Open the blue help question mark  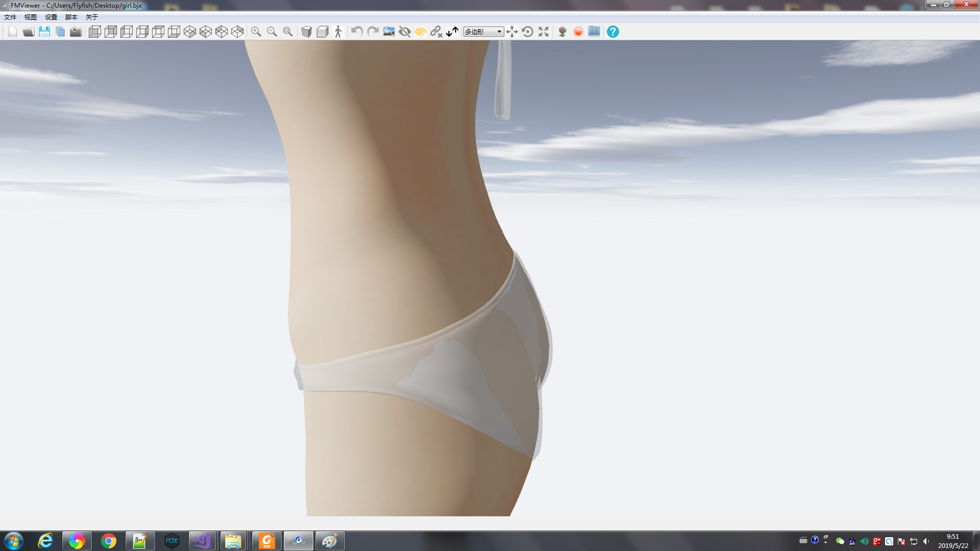(x=613, y=32)
